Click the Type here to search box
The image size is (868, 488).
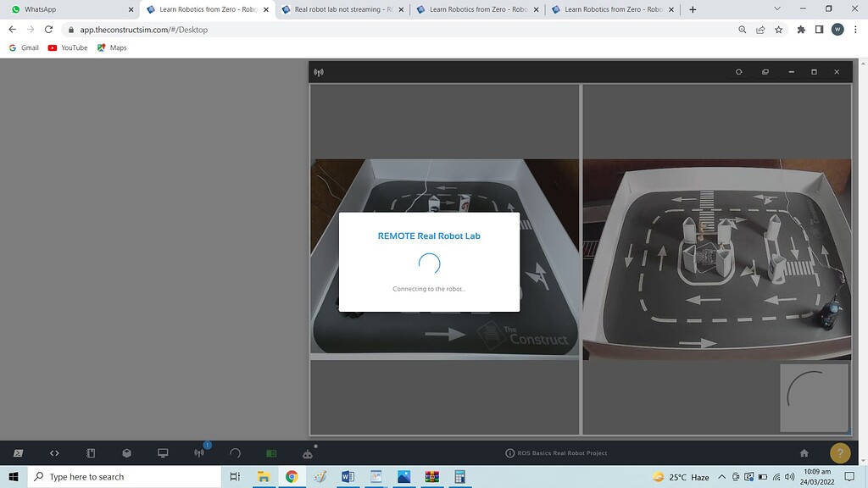point(125,476)
